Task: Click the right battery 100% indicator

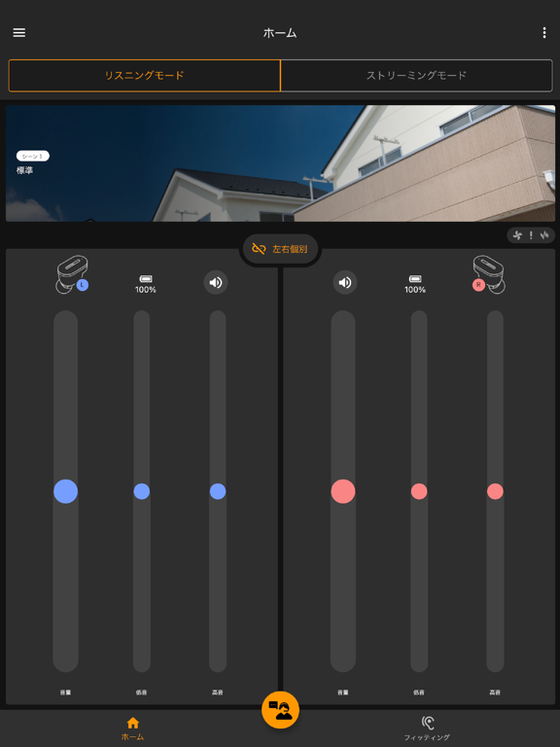Action: pyautogui.click(x=415, y=284)
